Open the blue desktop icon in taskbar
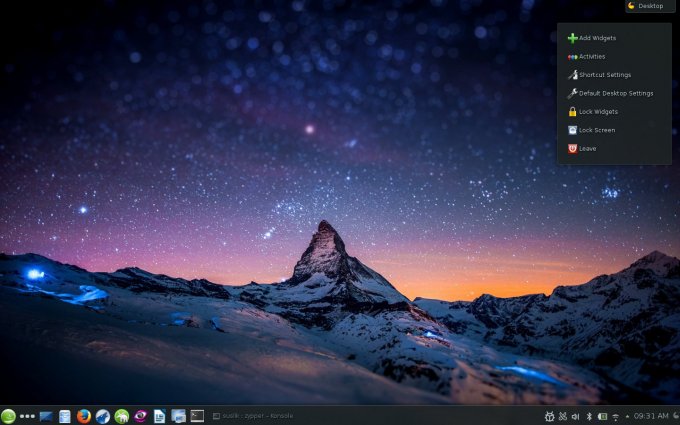The image size is (680, 425). pyautogui.click(x=46, y=416)
